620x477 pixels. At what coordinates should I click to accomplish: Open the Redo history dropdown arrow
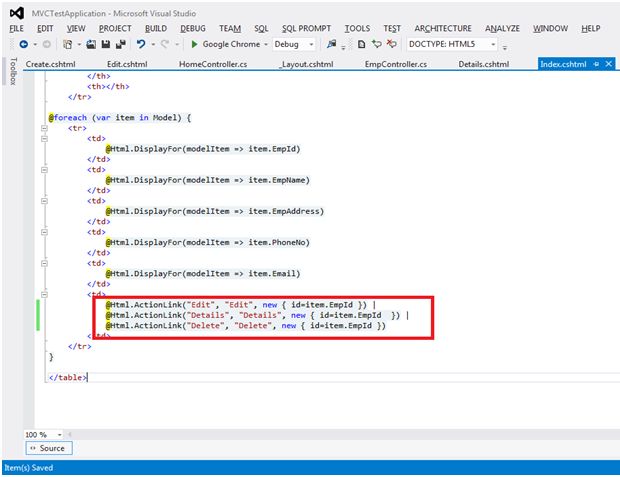[x=177, y=44]
